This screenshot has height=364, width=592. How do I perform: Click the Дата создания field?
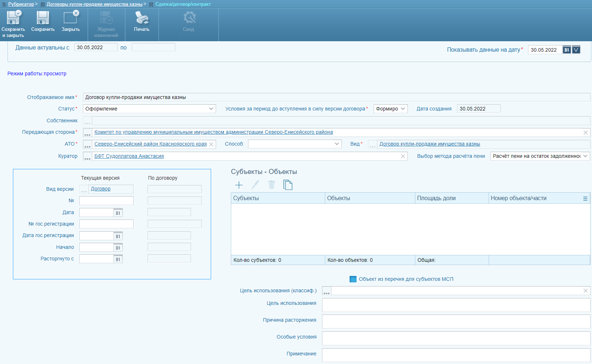(x=479, y=109)
